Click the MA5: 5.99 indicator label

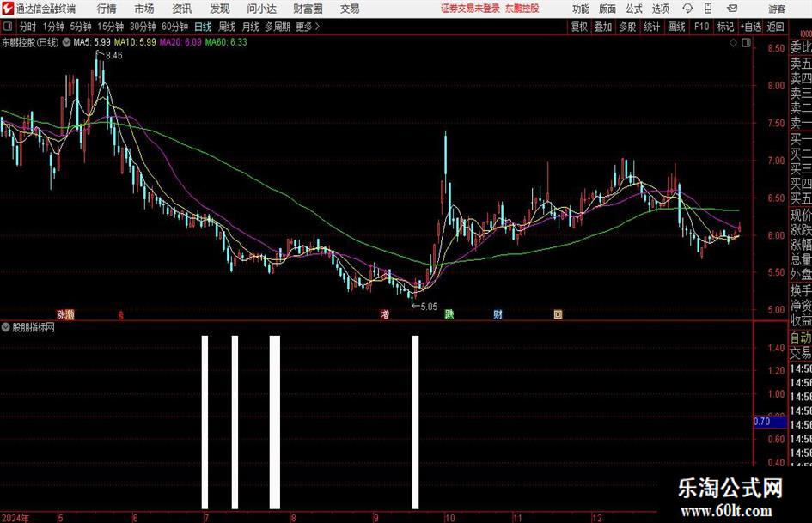coord(92,42)
